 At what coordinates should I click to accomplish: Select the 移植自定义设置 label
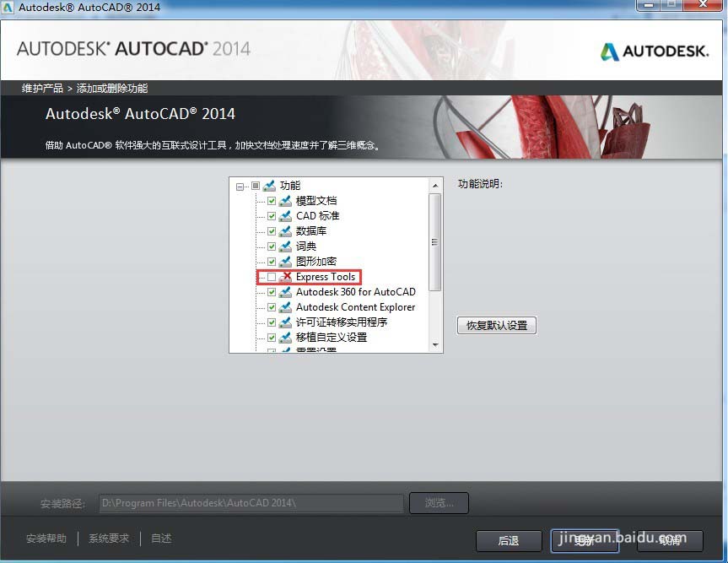point(332,338)
